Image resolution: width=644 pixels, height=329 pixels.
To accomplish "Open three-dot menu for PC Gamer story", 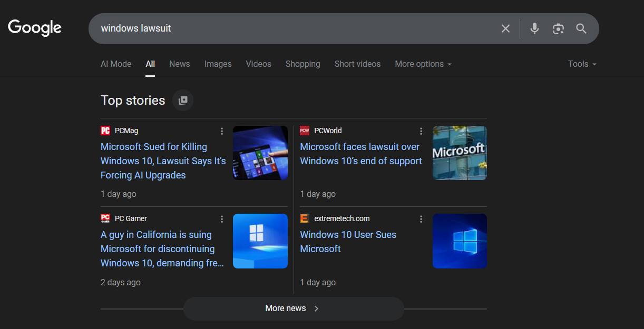I will (222, 219).
